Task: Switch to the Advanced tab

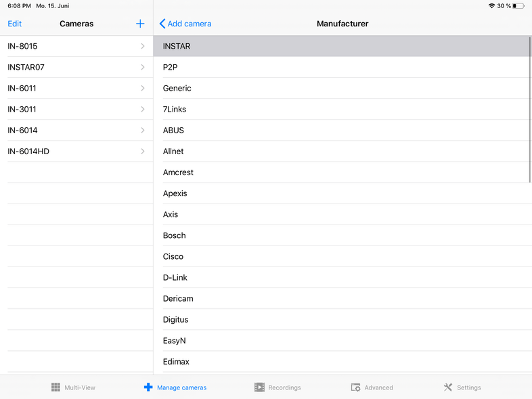Action: click(x=372, y=387)
